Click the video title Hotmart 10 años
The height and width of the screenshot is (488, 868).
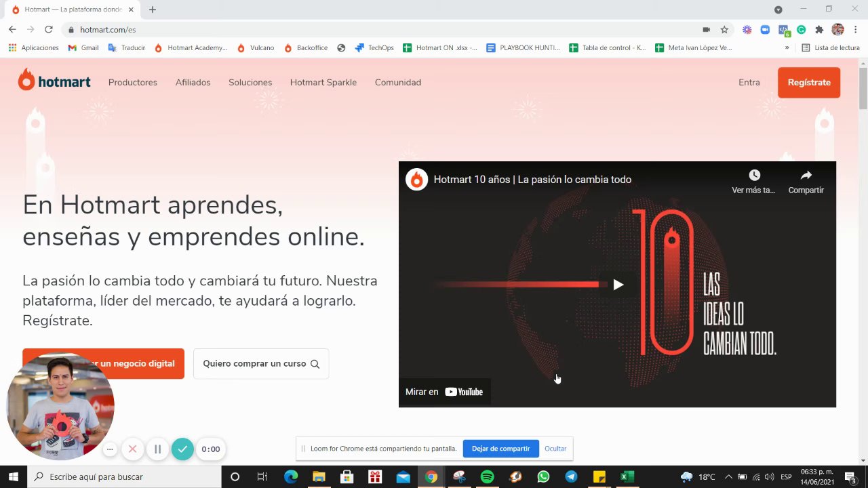(532, 180)
